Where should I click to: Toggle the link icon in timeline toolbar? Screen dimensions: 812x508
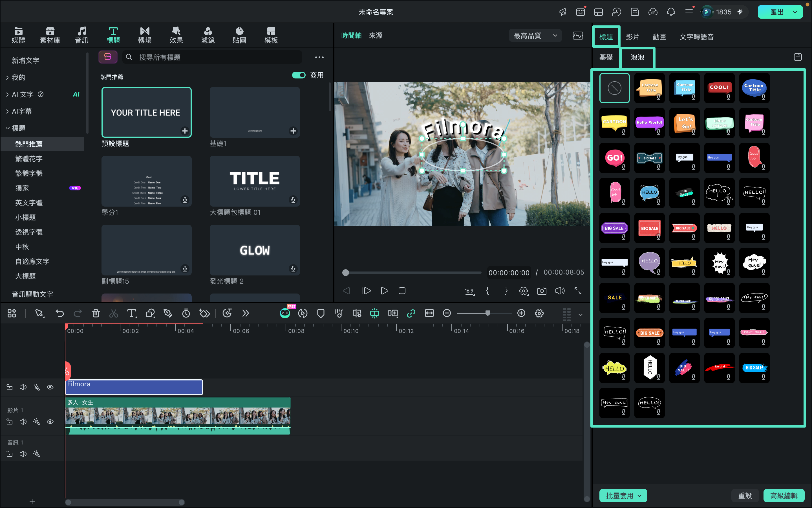(411, 313)
